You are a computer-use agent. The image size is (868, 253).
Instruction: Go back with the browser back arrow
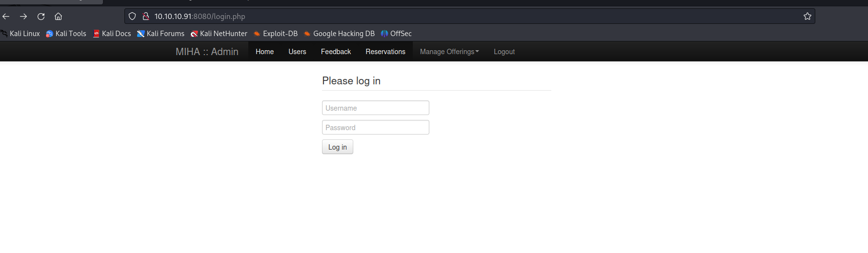pyautogui.click(x=6, y=16)
